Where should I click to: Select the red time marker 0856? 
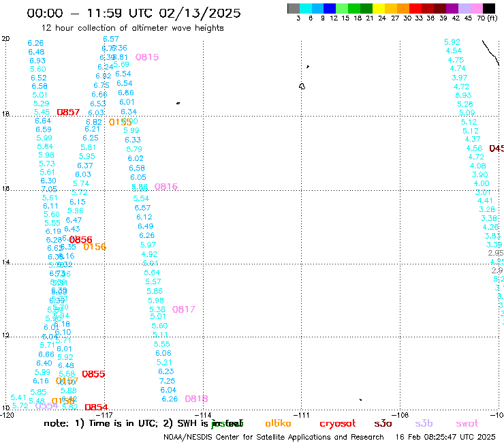[x=80, y=240]
